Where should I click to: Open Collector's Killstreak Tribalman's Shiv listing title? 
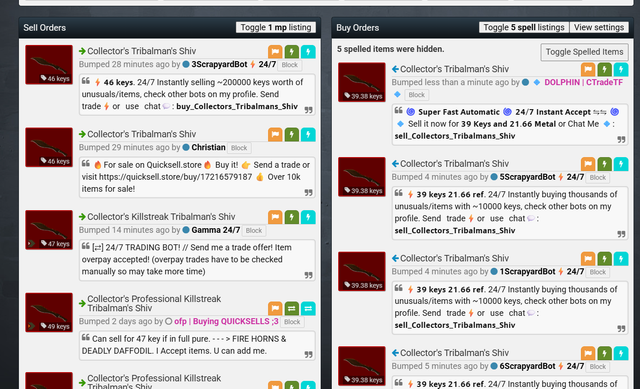click(x=161, y=217)
